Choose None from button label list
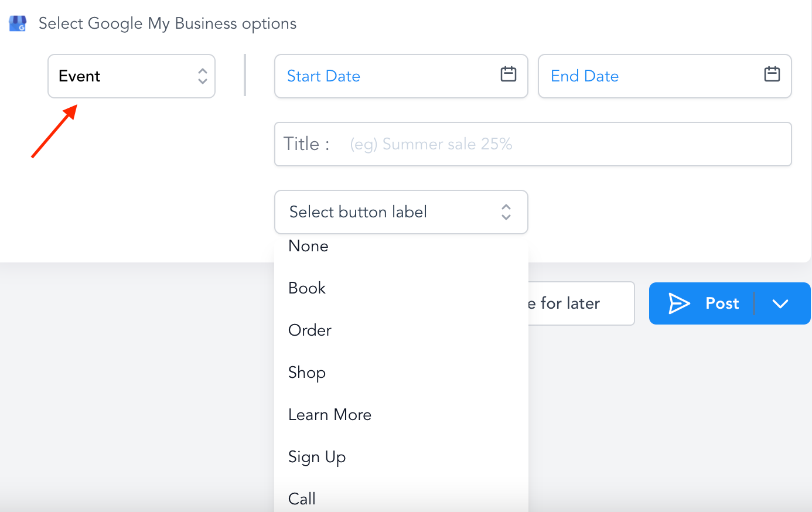 click(x=309, y=247)
